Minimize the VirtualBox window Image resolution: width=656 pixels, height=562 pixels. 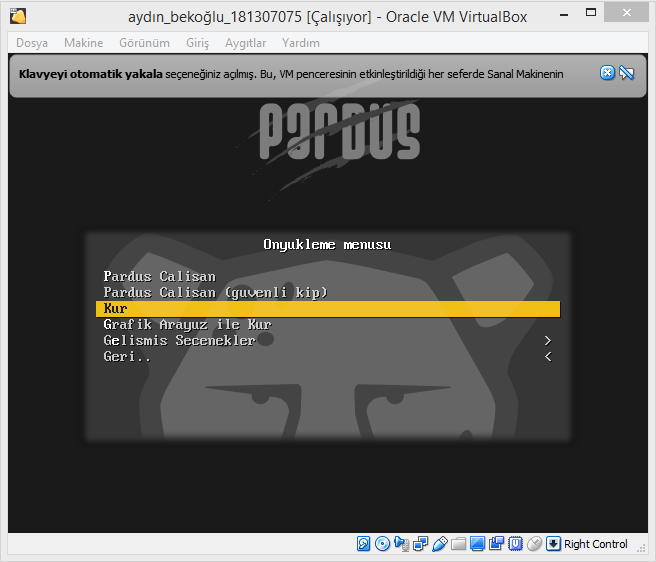[564, 15]
